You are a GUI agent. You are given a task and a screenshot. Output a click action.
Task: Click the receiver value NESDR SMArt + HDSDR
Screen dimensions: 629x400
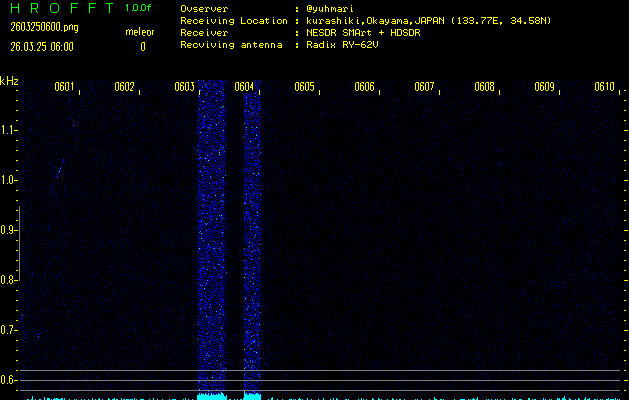coord(363,33)
